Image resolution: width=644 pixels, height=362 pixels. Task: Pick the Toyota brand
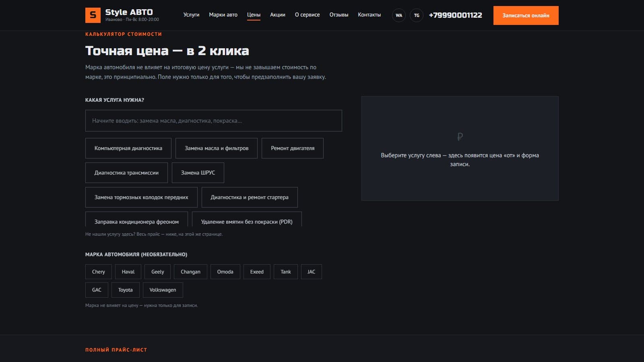pyautogui.click(x=126, y=290)
